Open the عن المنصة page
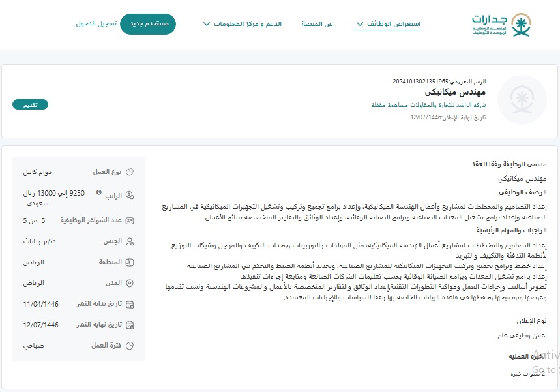The image size is (560, 392). (317, 24)
